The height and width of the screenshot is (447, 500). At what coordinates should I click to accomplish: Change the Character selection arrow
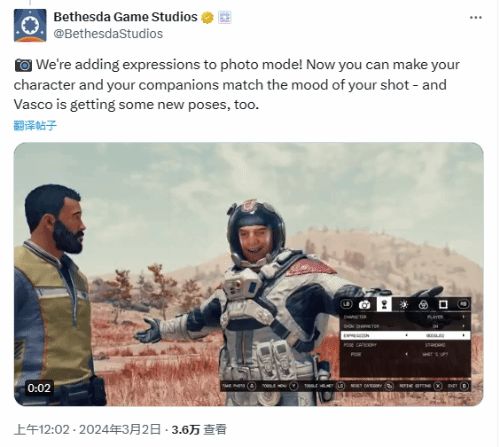tap(464, 317)
